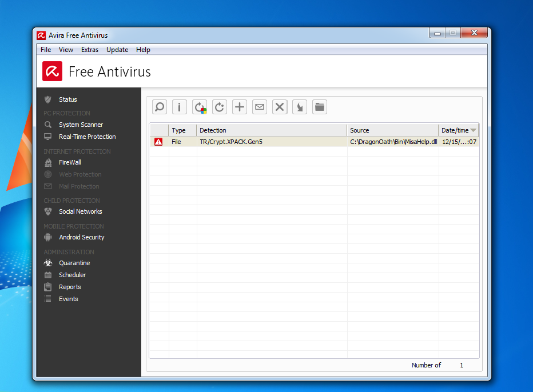Click the Quarantine biohazard icon
The width and height of the screenshot is (533, 392).
(48, 263)
